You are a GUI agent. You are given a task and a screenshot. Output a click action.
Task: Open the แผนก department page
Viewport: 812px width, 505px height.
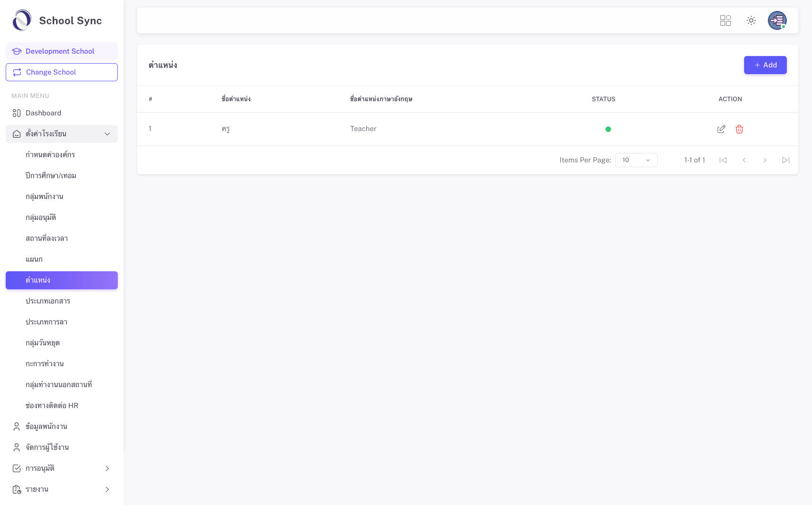pos(62,259)
